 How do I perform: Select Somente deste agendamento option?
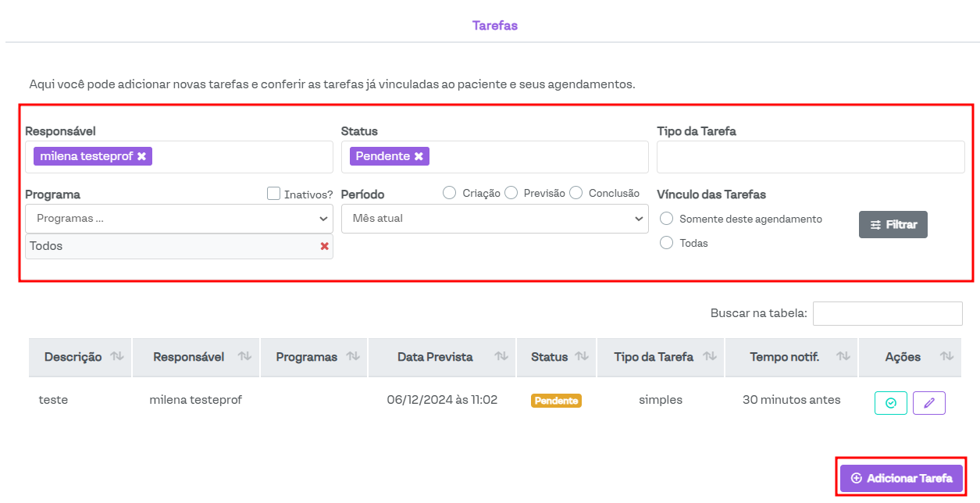point(666,219)
